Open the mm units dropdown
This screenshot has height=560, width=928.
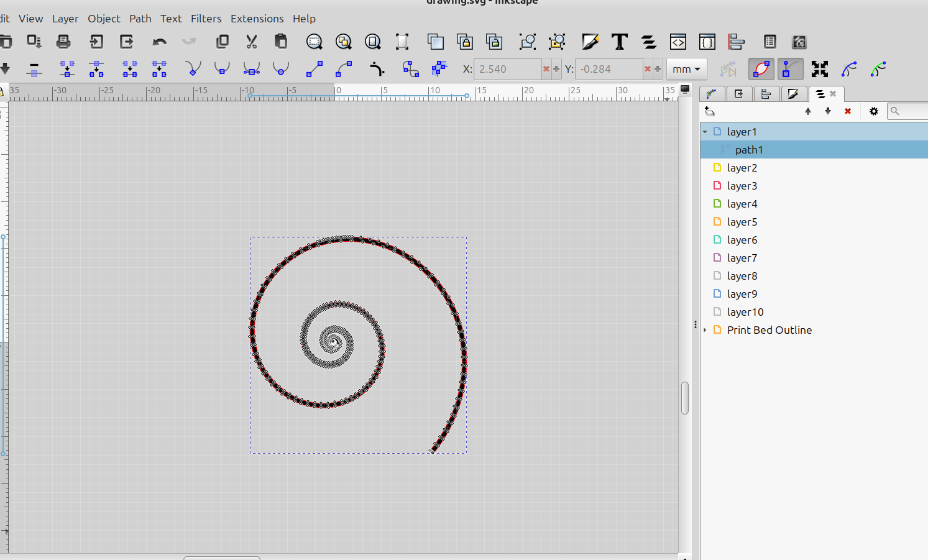click(686, 69)
